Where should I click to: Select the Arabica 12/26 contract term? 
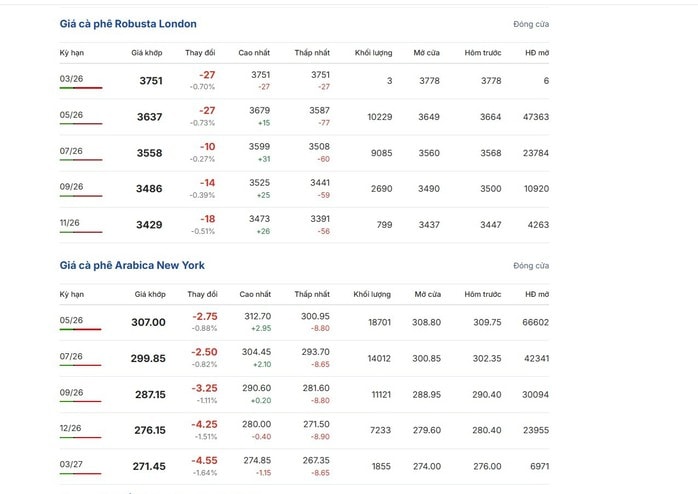click(71, 428)
